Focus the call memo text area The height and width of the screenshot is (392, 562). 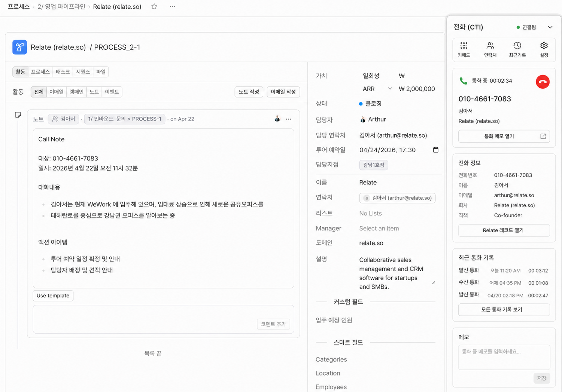coord(504,357)
